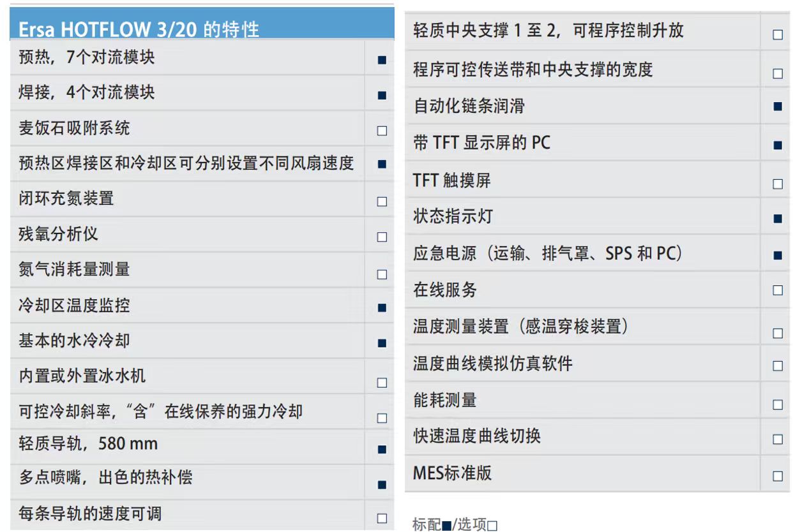This screenshot has width=793, height=532.
Task: Click the 温度曲线模拟仿真软件 row label
Action: pyautogui.click(x=492, y=364)
